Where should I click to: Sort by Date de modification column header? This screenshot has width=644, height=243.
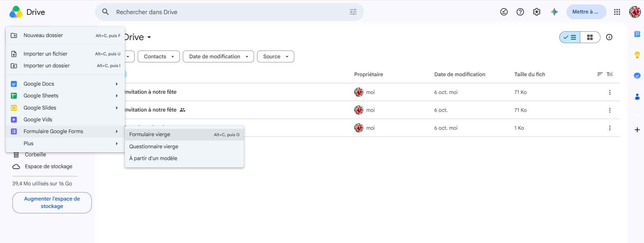460,74
